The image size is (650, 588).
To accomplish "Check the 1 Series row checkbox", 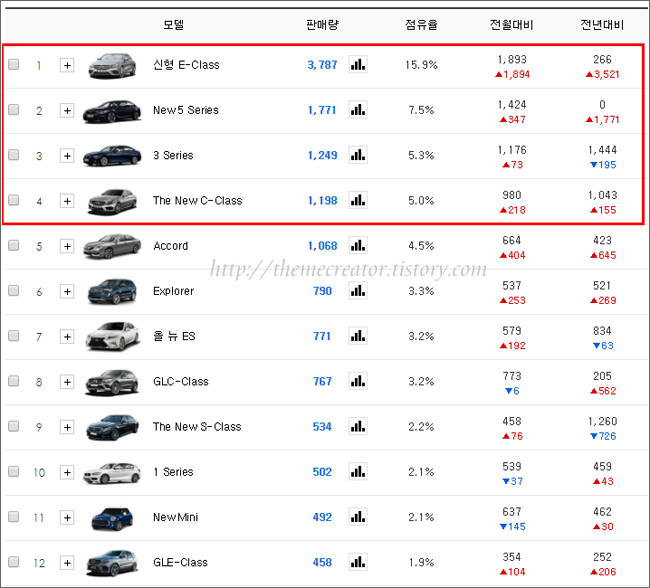I will (x=14, y=471).
